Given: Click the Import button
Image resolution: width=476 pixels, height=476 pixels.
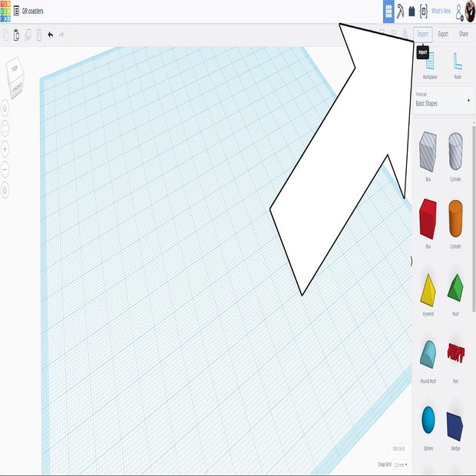Looking at the screenshot, I should point(422,34).
